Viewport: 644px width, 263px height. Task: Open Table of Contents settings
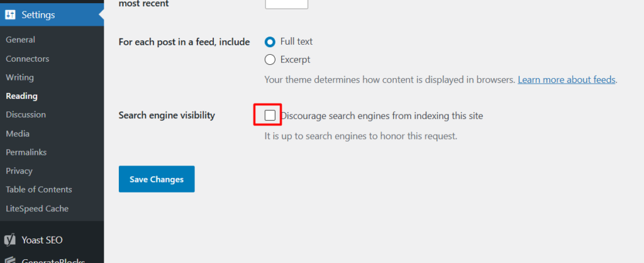(x=39, y=189)
